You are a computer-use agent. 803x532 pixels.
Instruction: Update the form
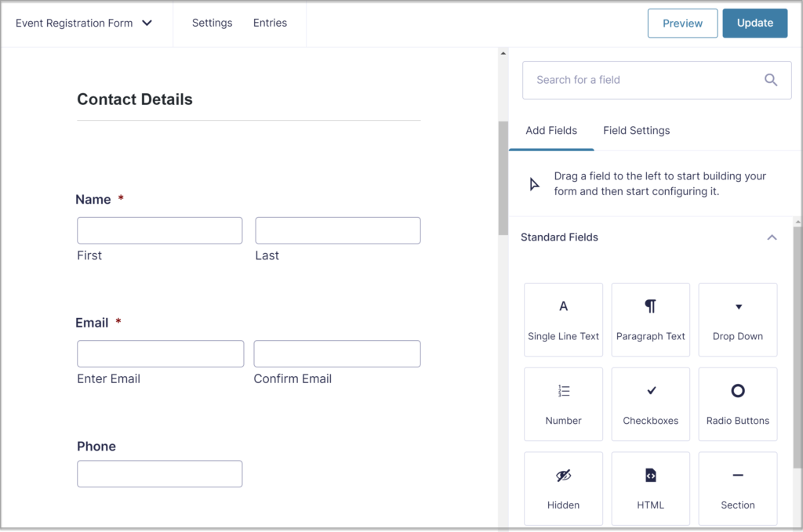click(x=754, y=23)
